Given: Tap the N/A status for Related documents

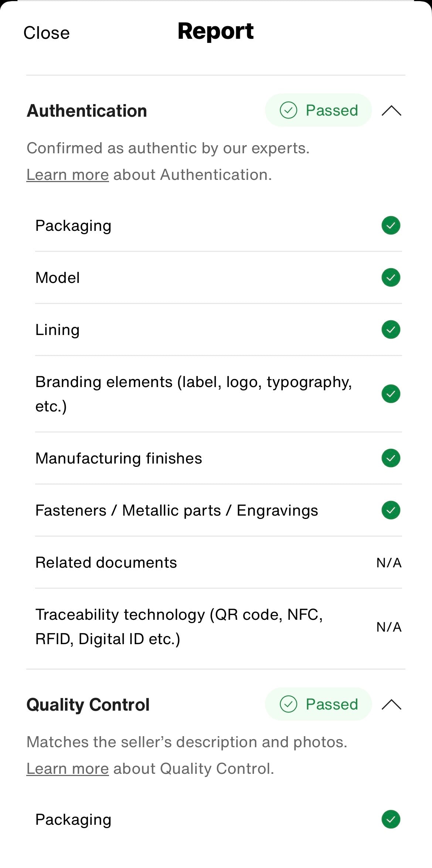Looking at the screenshot, I should 389,563.
